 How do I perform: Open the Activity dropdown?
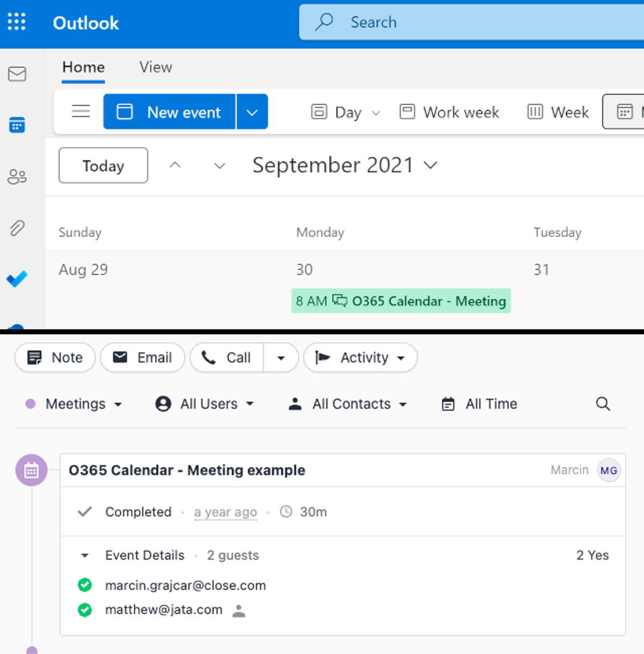tap(360, 357)
